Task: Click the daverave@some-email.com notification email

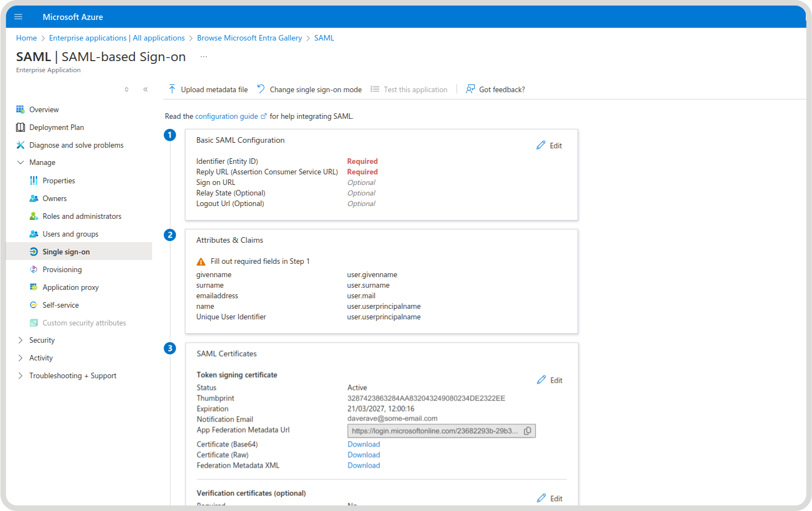Action: (x=393, y=419)
